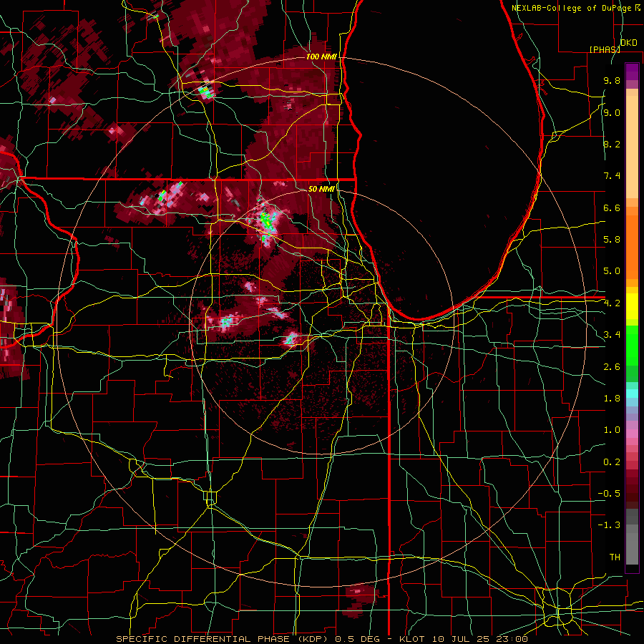Pick the pink color bar segment

coord(632,434)
